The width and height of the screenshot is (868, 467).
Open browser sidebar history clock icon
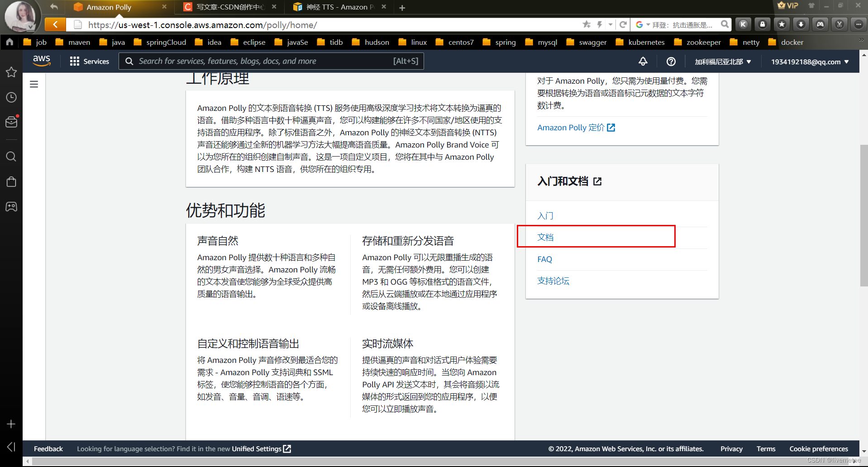[11, 97]
